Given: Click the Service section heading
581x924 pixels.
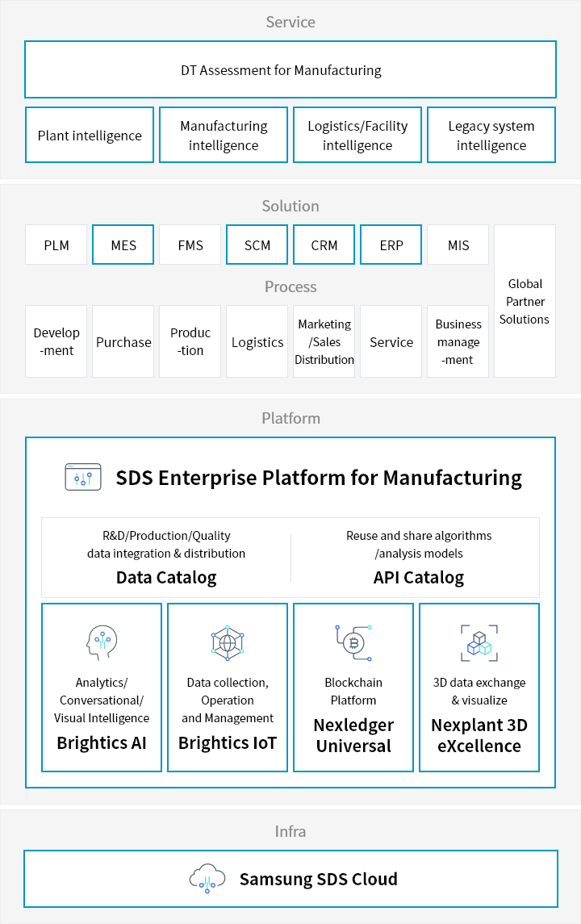Looking at the screenshot, I should click(x=290, y=22).
